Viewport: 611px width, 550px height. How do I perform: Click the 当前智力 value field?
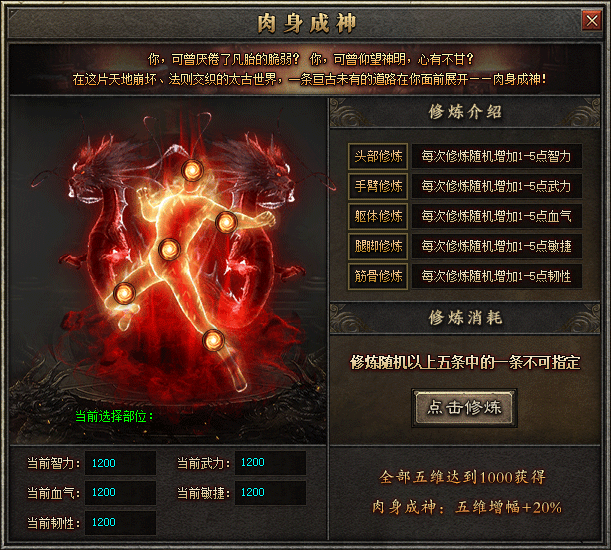point(120,463)
